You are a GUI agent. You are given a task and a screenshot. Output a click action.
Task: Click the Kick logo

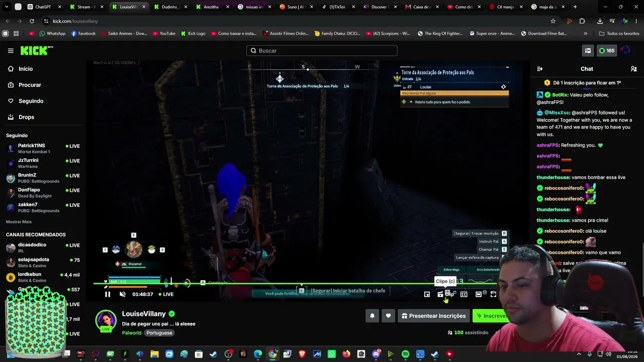(x=36, y=51)
